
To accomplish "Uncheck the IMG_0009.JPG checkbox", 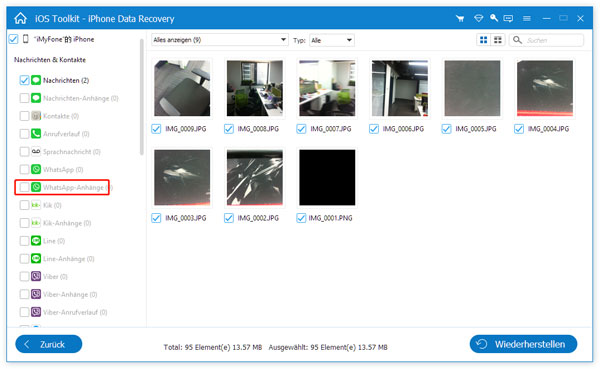I will pyautogui.click(x=156, y=129).
